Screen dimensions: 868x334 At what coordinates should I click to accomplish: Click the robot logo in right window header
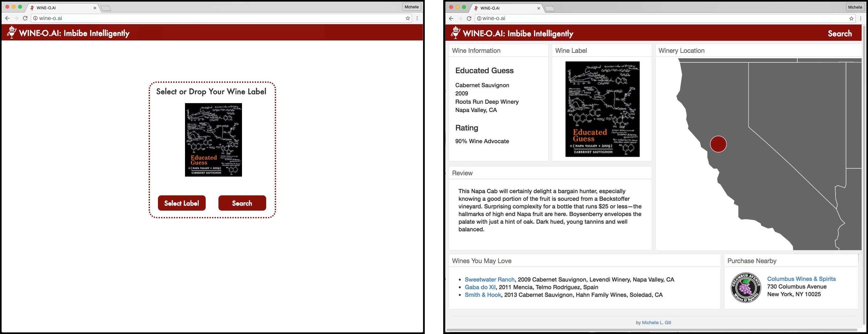pyautogui.click(x=456, y=33)
